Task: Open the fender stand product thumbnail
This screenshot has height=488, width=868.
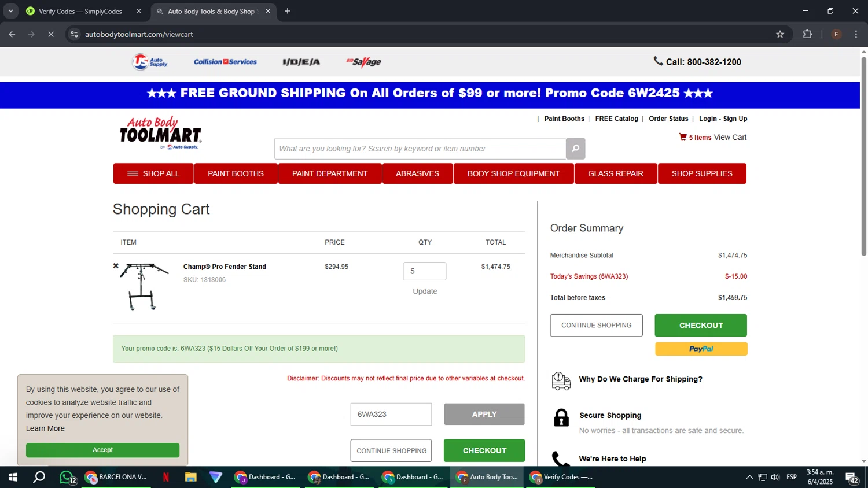Action: [144, 287]
